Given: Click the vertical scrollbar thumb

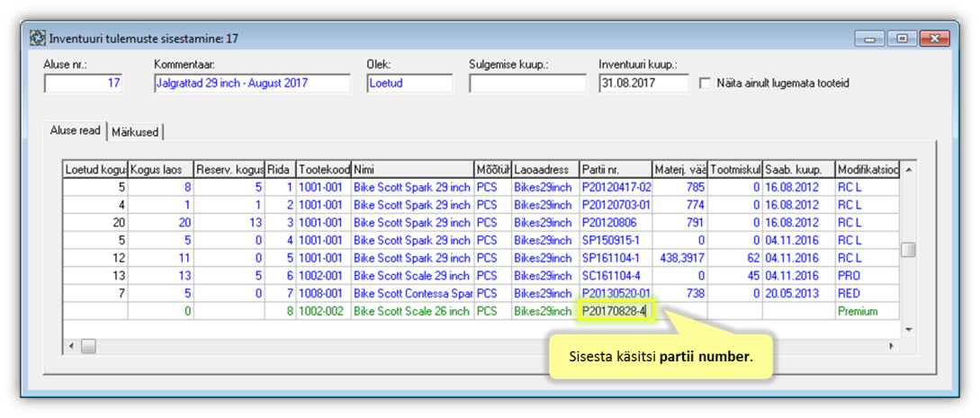Looking at the screenshot, I should point(908,250).
